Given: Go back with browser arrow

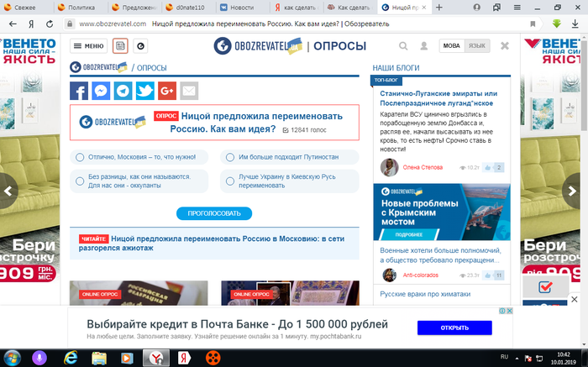Looking at the screenshot, I should (x=13, y=24).
